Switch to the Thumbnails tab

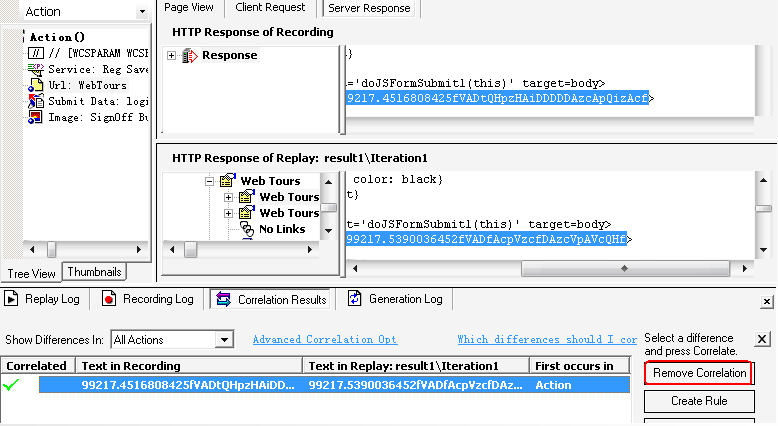pos(94,272)
